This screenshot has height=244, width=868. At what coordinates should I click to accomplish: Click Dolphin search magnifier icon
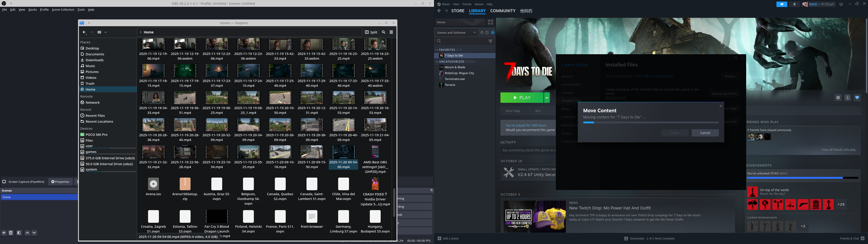tap(383, 32)
